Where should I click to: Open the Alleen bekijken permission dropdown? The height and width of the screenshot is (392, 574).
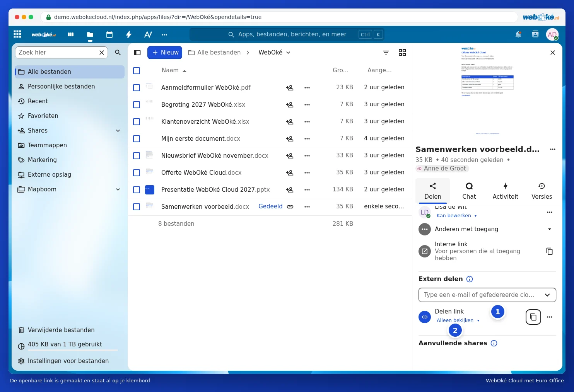pyautogui.click(x=458, y=320)
